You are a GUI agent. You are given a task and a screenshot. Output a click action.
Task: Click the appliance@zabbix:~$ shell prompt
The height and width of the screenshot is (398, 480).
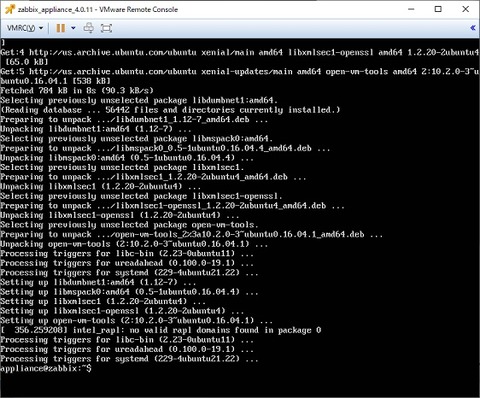click(46, 368)
